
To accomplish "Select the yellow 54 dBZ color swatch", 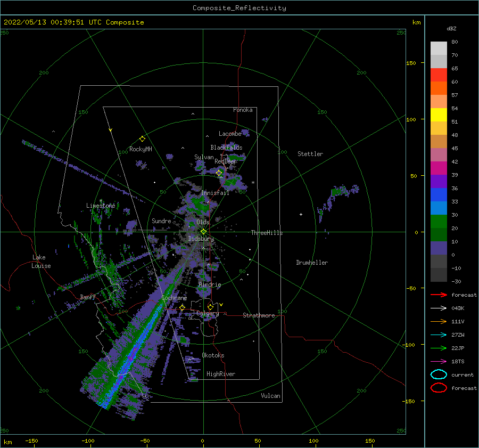I will point(439,115).
